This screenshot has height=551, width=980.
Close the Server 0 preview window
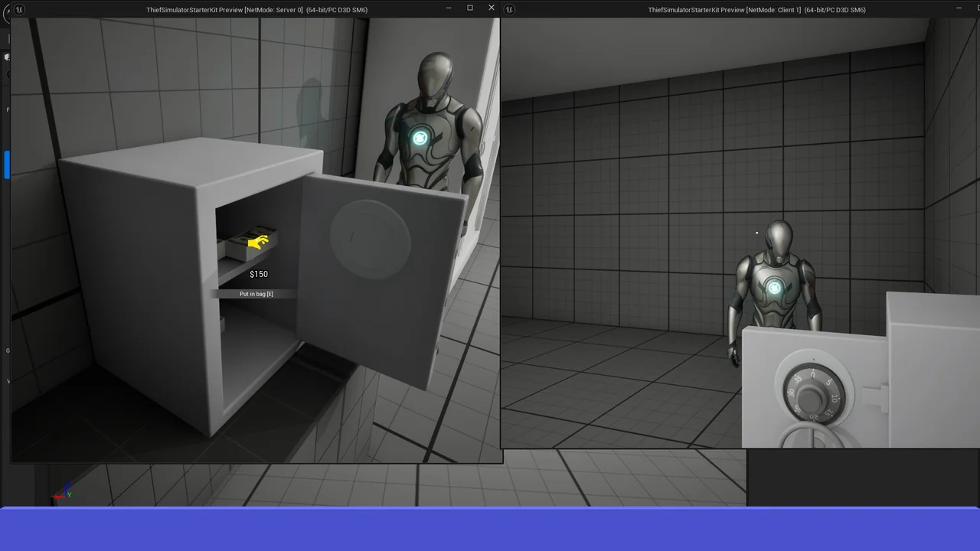491,8
